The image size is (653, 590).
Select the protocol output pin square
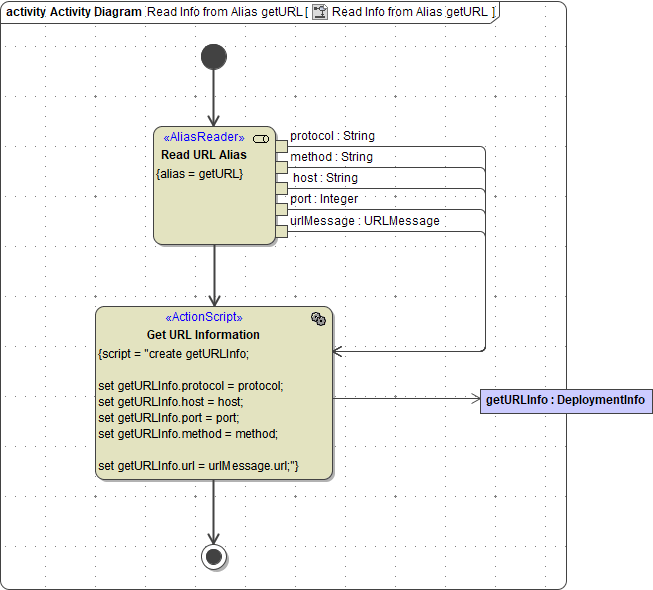click(281, 147)
